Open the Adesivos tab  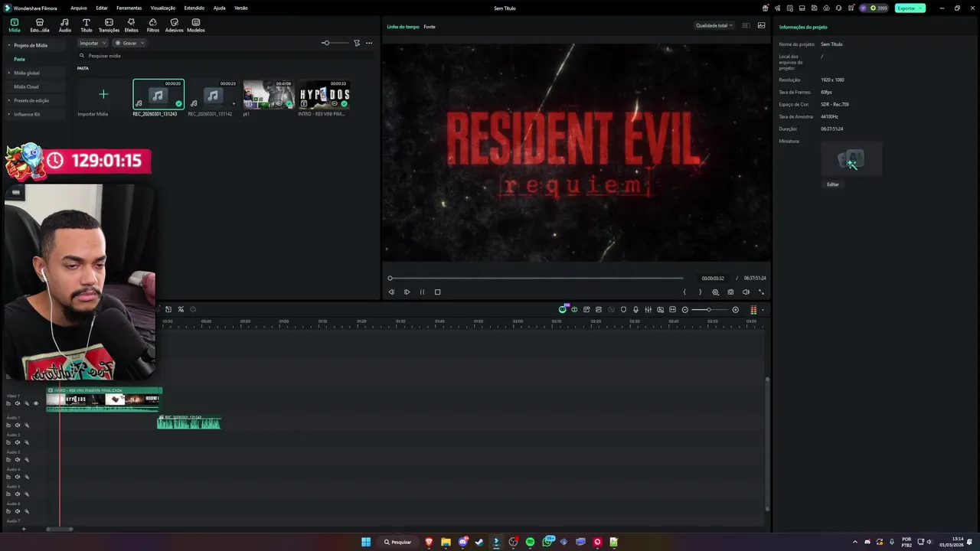175,25
